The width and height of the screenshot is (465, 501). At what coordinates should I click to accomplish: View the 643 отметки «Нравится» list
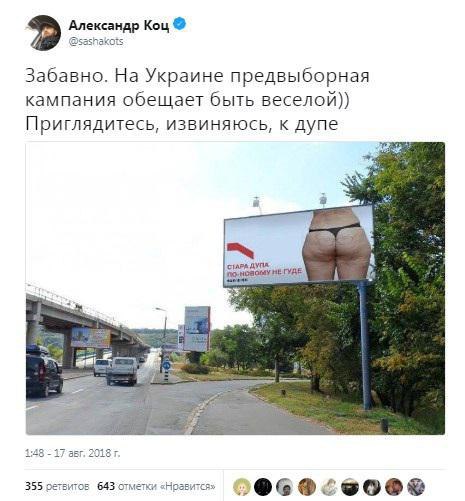coord(156,486)
